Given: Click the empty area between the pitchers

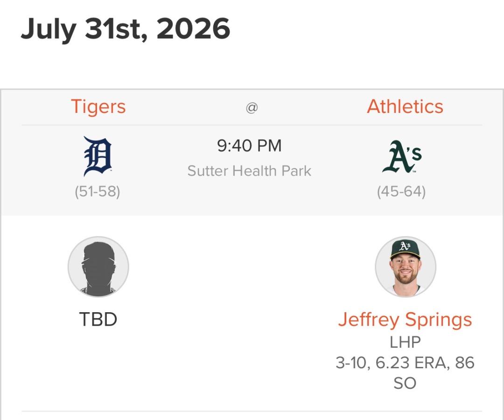Looking at the screenshot, I should point(252,289).
